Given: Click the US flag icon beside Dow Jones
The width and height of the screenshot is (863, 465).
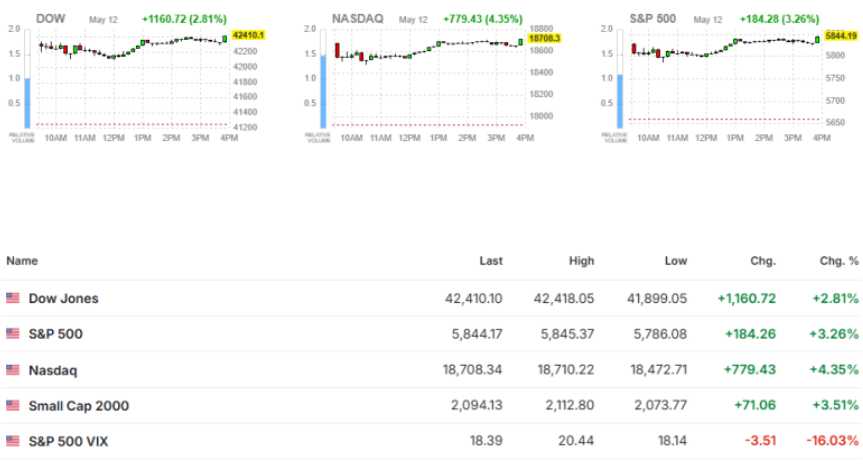Looking at the screenshot, I should tap(13, 298).
